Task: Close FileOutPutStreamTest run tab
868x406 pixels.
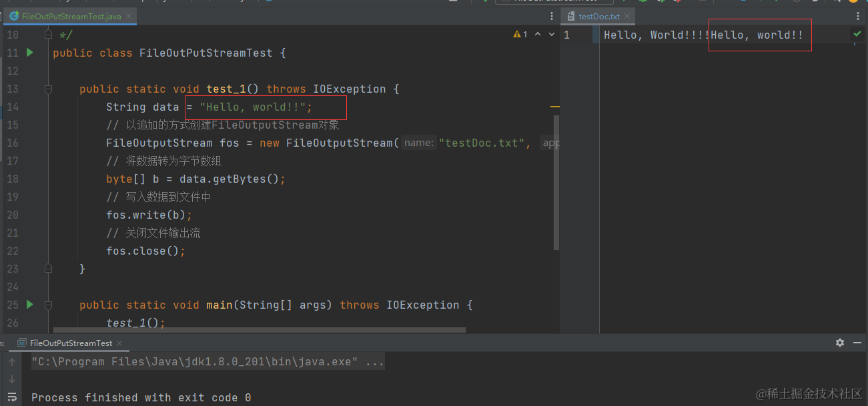Action: pyautogui.click(x=120, y=343)
